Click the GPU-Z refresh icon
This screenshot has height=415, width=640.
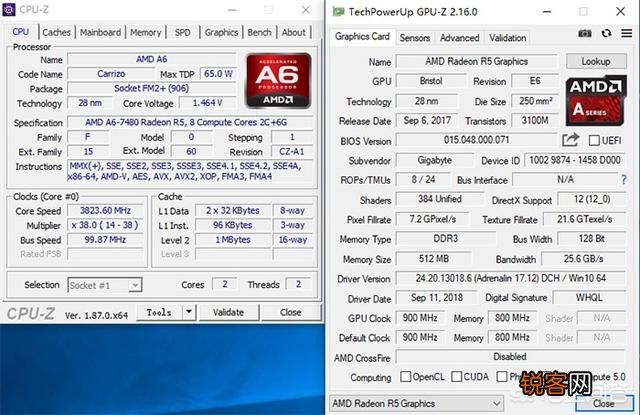(x=607, y=33)
